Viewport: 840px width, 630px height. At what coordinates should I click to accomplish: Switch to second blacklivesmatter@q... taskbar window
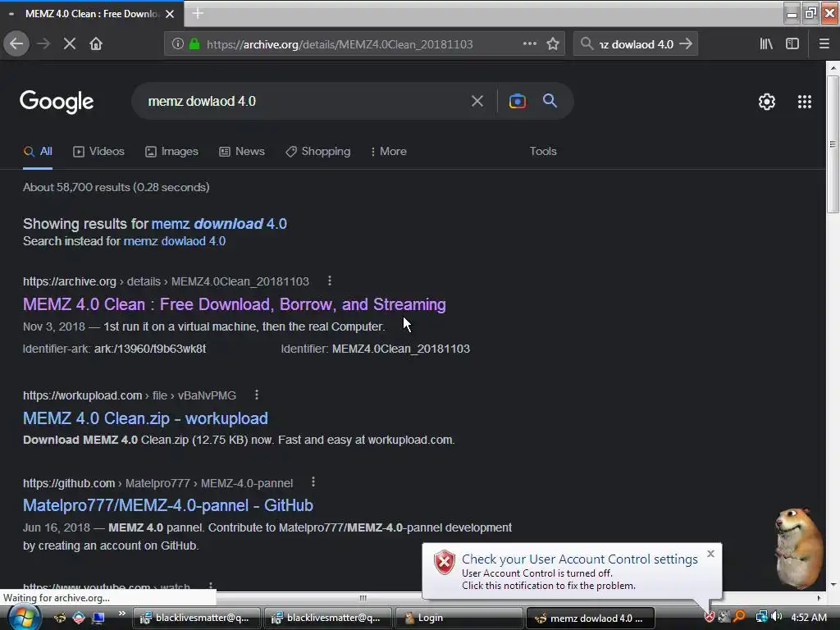[x=328, y=618]
